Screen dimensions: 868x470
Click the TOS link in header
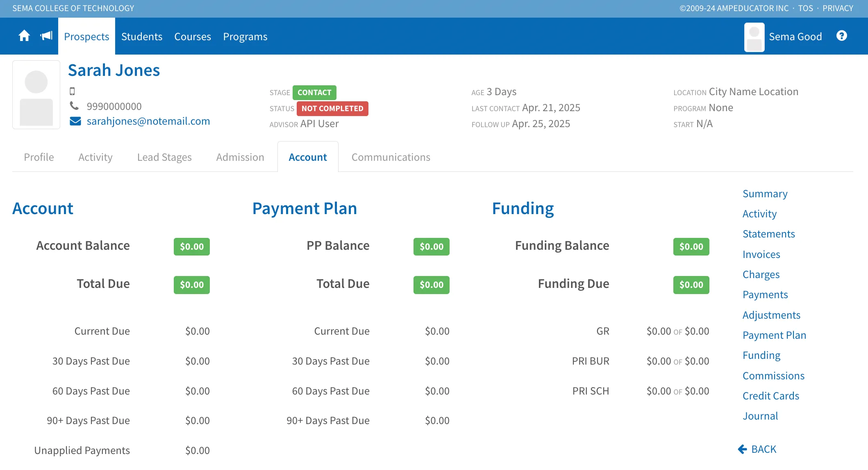[x=805, y=8]
